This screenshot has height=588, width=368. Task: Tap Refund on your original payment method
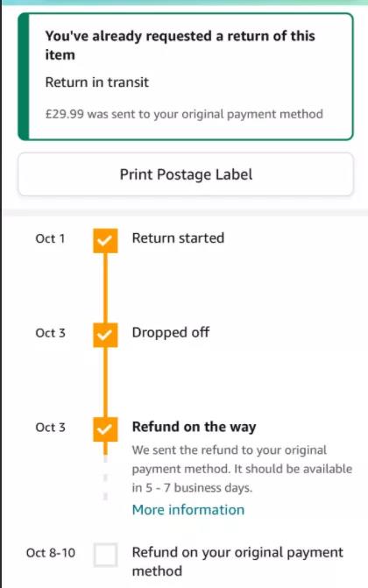(237, 562)
